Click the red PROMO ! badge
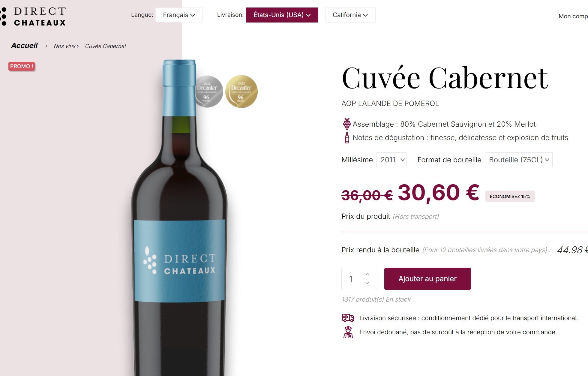The height and width of the screenshot is (376, 588). (x=22, y=66)
